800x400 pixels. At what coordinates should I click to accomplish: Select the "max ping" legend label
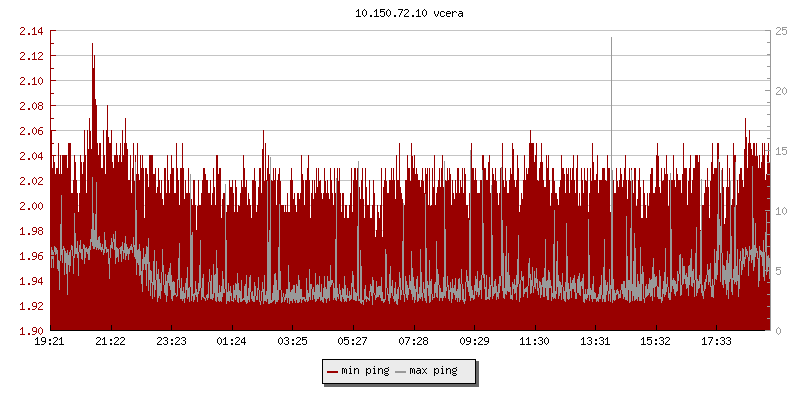point(433,372)
